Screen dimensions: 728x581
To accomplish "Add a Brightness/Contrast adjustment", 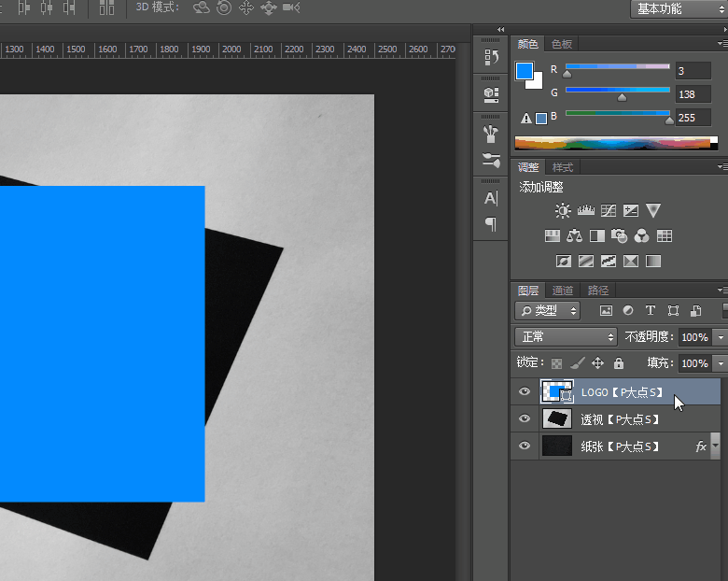I will 563,211.
